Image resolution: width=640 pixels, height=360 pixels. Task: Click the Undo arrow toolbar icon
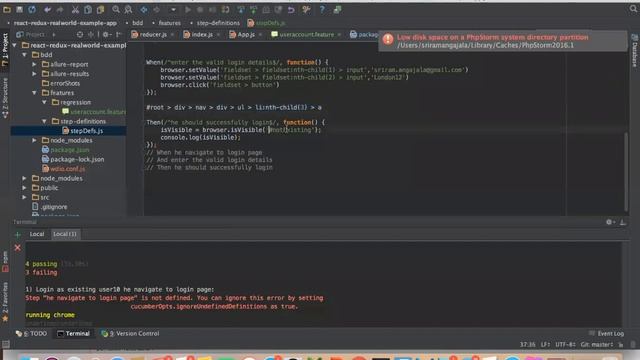point(47,9)
